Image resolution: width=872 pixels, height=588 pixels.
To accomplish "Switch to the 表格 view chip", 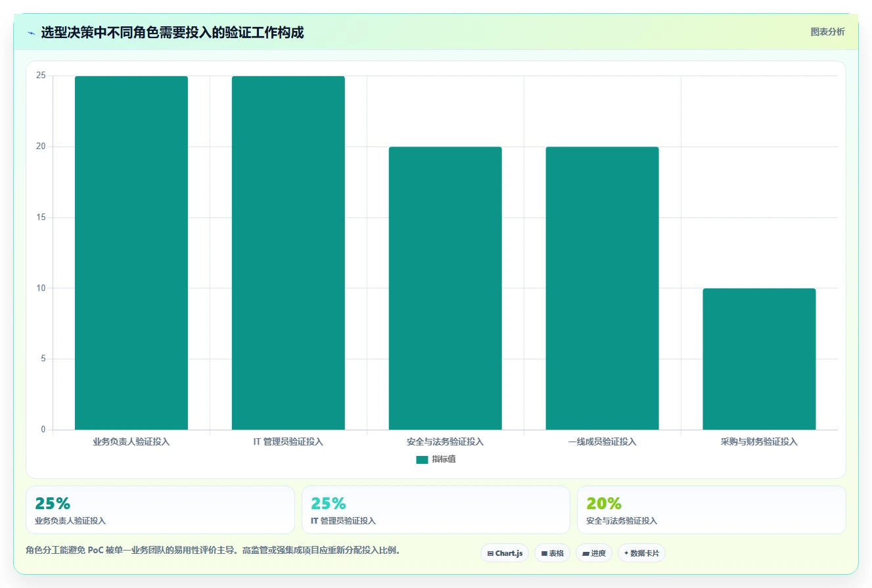I will (x=552, y=553).
